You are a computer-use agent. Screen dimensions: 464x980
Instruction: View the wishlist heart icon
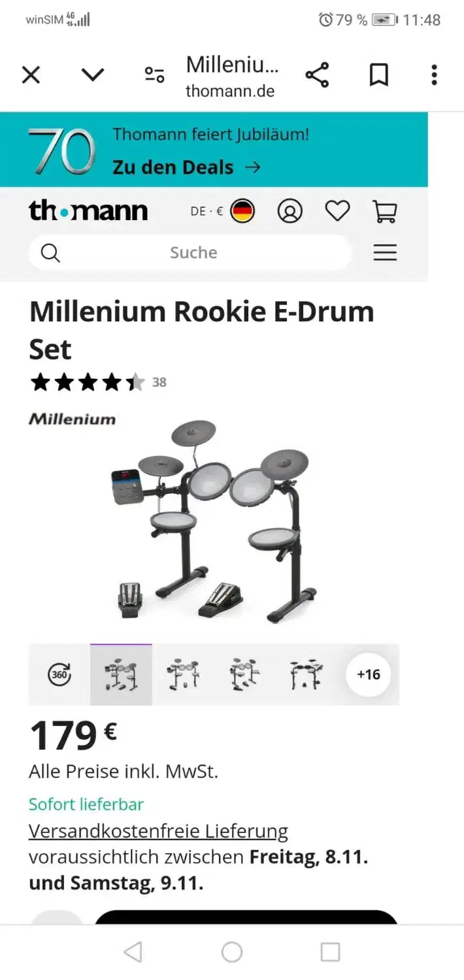337,211
